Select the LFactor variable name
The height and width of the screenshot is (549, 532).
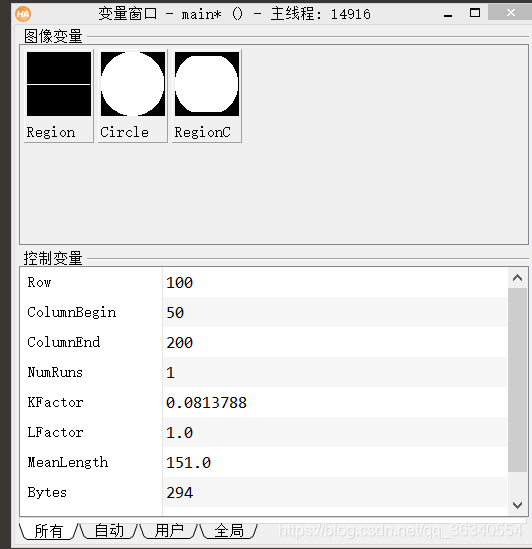tap(55, 433)
